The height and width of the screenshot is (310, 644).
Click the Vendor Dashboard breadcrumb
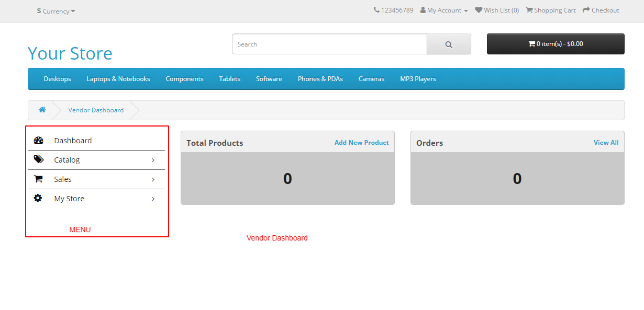click(96, 110)
